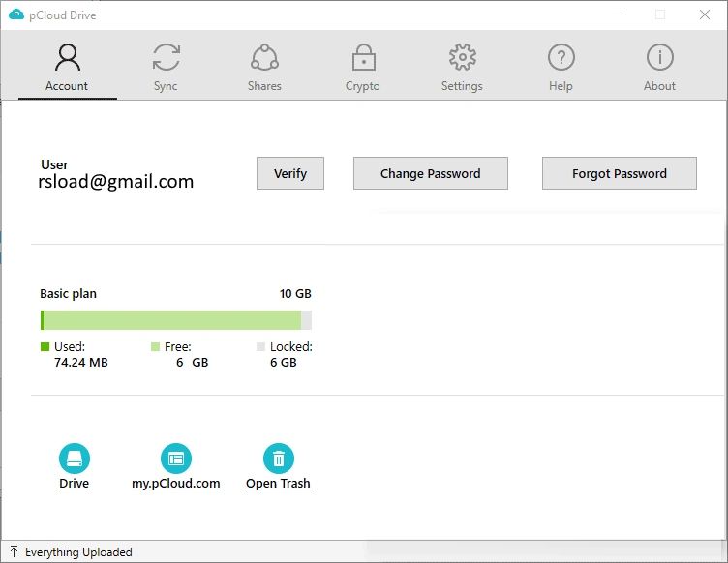Click the gray Locked legend swatch
The width and height of the screenshot is (728, 563).
[261, 347]
